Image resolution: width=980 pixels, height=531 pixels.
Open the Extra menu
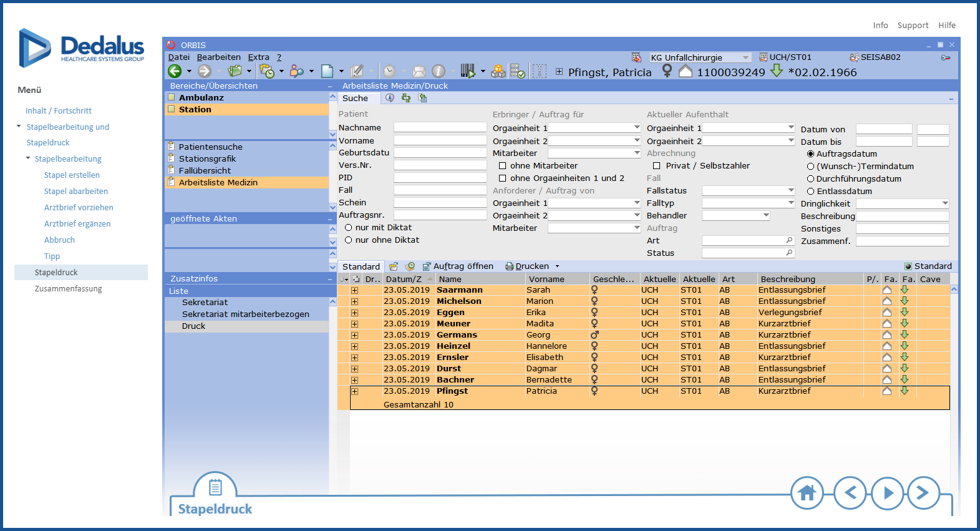258,57
